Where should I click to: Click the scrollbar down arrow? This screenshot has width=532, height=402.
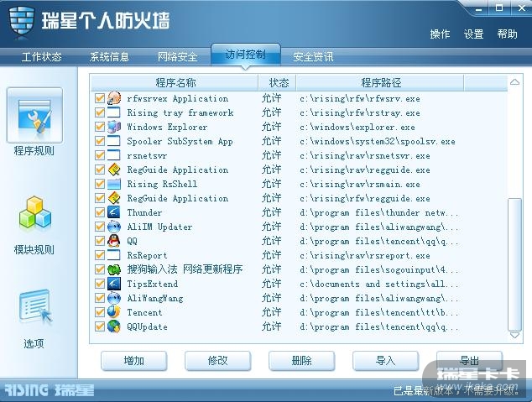(x=514, y=335)
